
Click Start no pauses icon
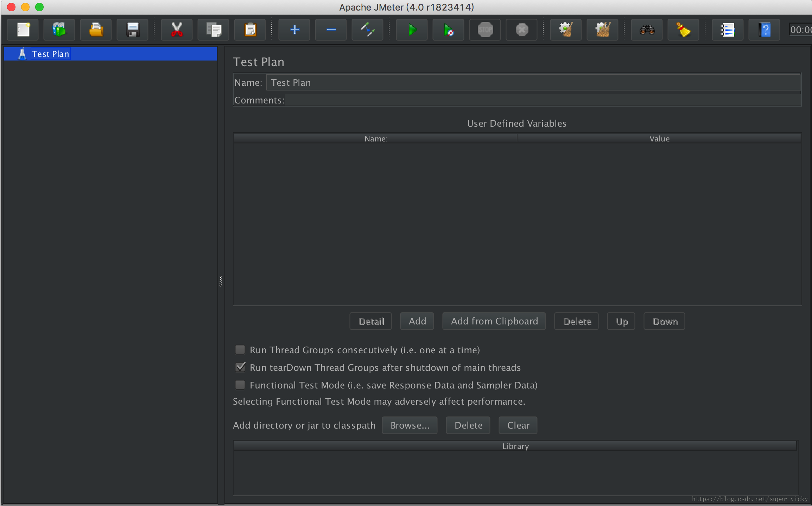(448, 30)
